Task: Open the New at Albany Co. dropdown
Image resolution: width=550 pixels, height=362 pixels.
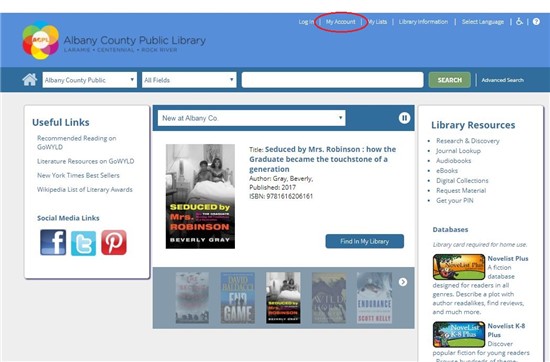Action: pos(251,118)
